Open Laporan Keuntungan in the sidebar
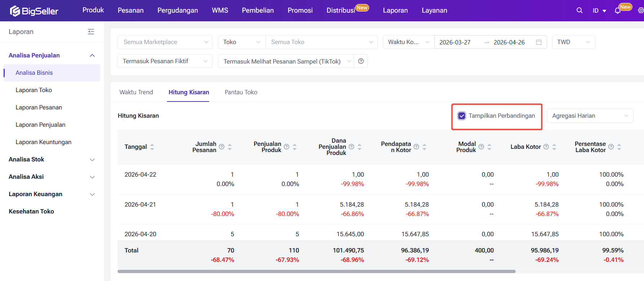Image resolution: width=644 pixels, height=281 pixels. pyautogui.click(x=43, y=142)
